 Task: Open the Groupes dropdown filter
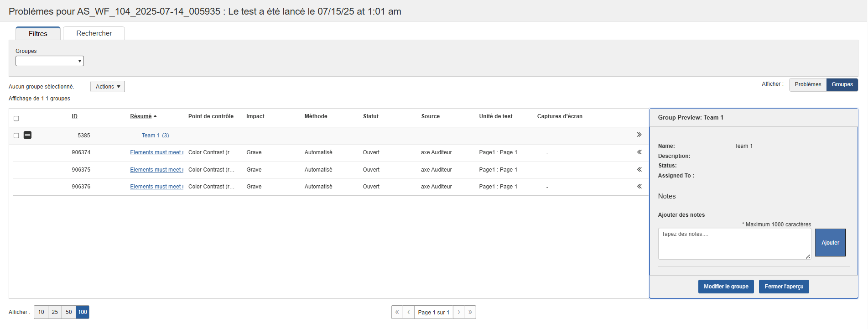tap(50, 61)
